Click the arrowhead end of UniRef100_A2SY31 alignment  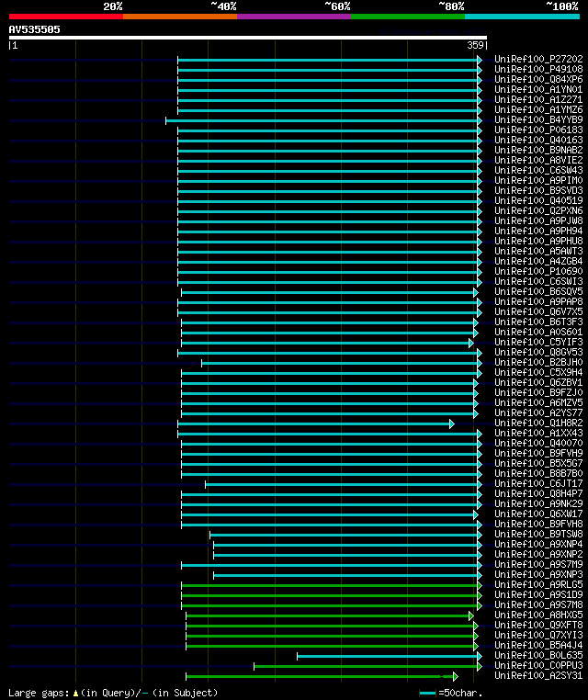(x=456, y=676)
